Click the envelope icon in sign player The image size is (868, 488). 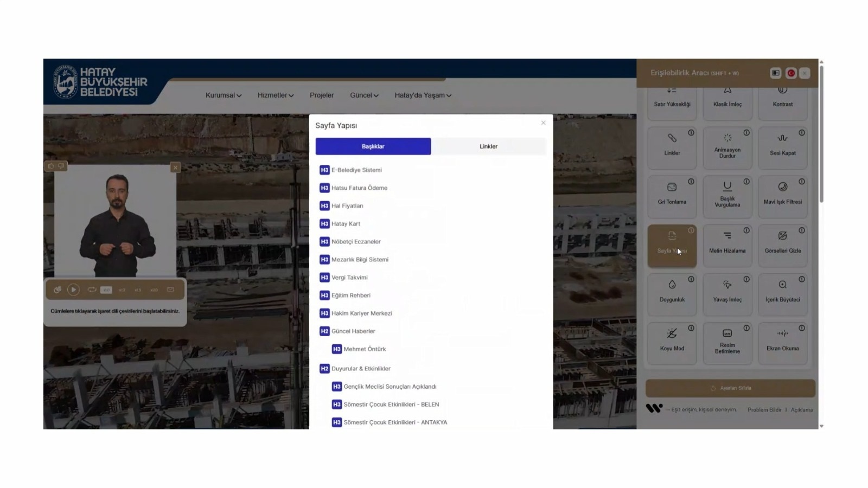170,290
